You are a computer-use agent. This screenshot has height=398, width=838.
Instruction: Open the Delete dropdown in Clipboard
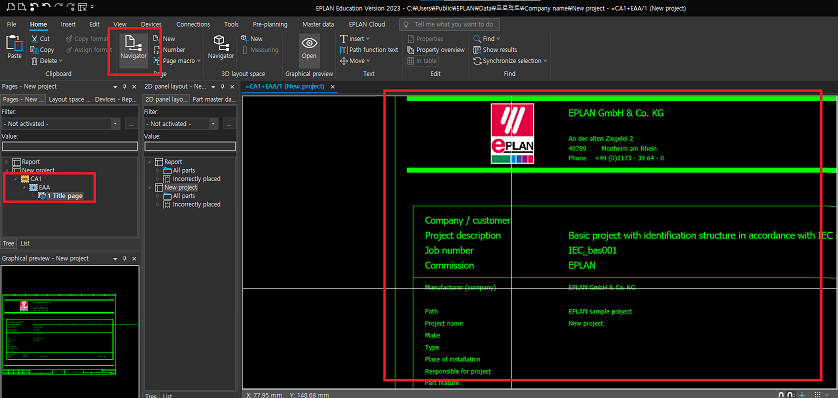(46, 61)
